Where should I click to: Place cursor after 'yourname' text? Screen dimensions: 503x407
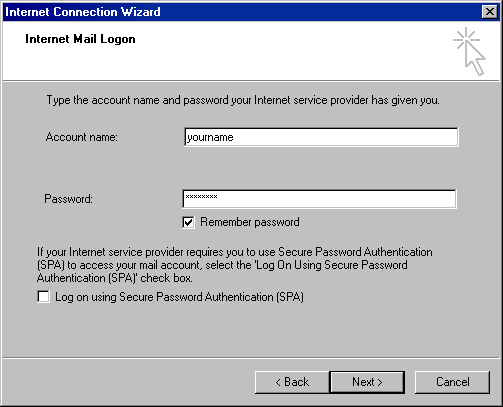click(x=235, y=137)
